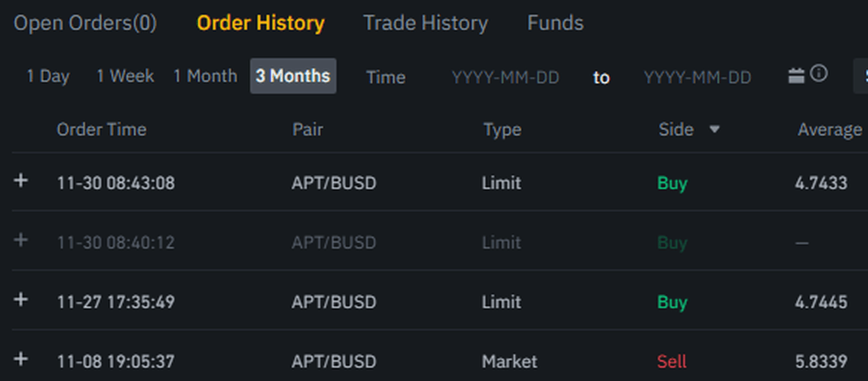
Task: Switch to the Open Orders(0) tab
Action: point(85,24)
